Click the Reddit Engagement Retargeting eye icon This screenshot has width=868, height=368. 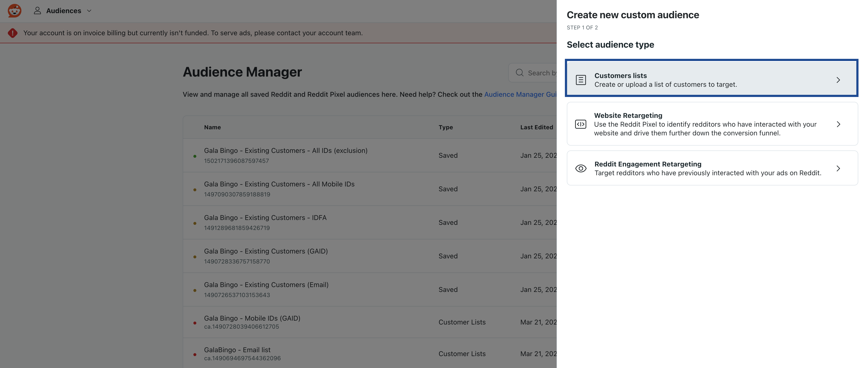click(x=581, y=168)
